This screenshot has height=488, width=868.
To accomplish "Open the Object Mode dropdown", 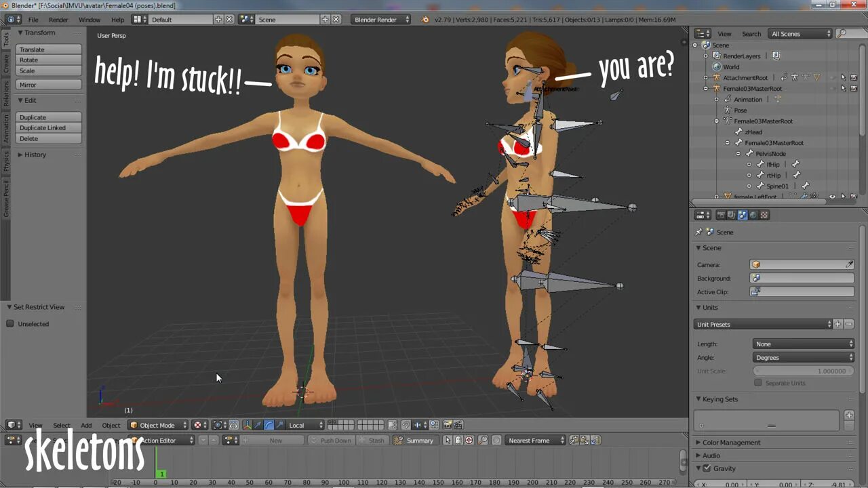I will tap(156, 425).
